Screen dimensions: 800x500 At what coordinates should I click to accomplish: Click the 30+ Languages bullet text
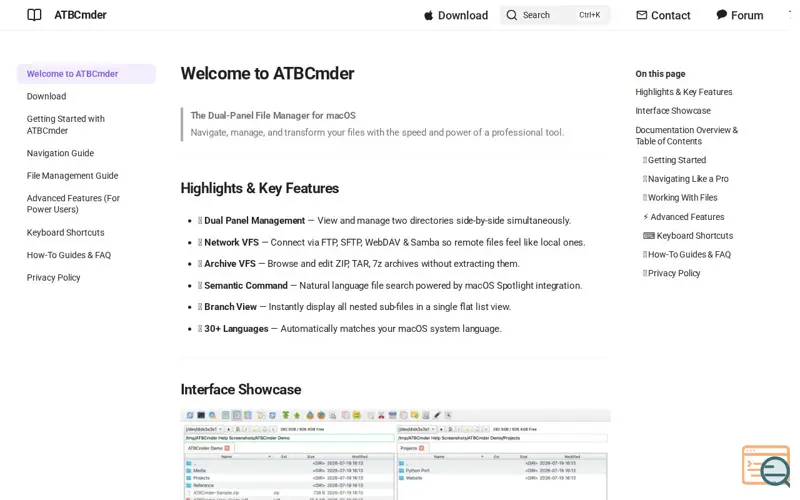pos(350,329)
